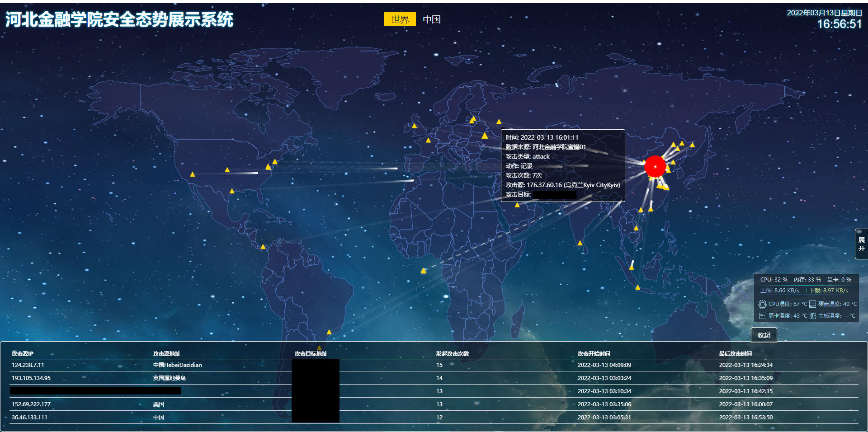Expand the right-side panel using 展开
868x432 pixels.
pos(863,244)
